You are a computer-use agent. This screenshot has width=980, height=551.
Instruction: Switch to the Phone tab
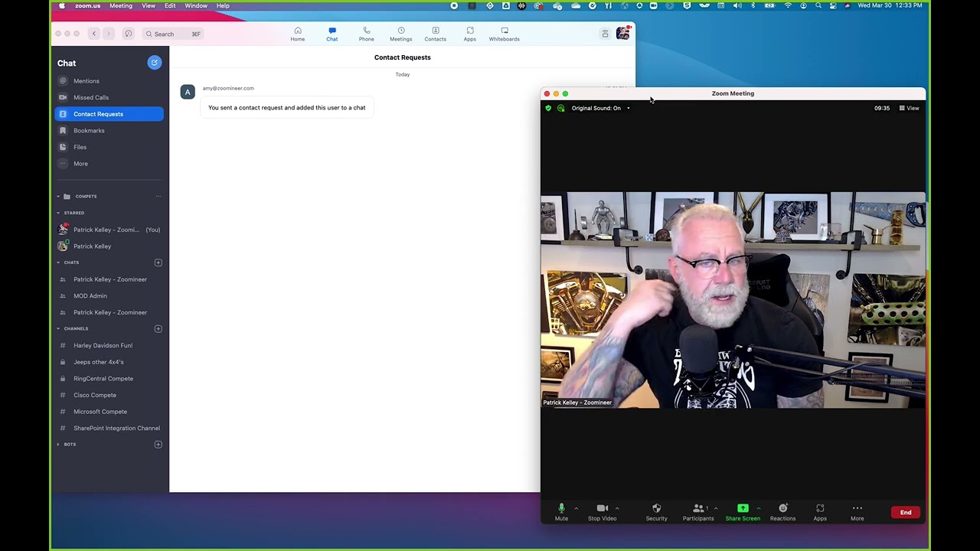[x=367, y=34]
